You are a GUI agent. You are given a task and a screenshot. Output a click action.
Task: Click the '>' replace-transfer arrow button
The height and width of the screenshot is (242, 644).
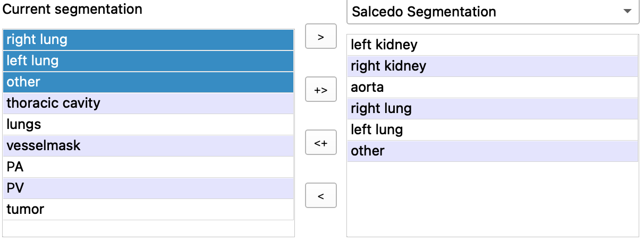point(320,37)
